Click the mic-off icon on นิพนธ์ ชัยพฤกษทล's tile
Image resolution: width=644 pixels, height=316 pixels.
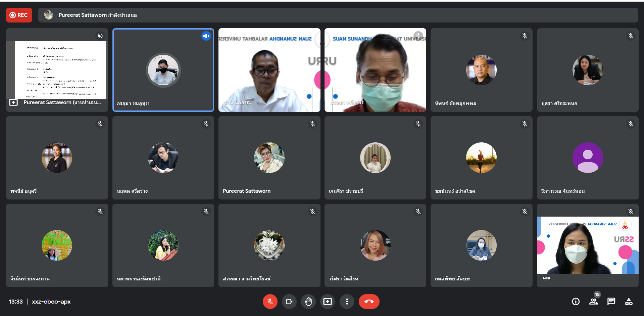(525, 36)
